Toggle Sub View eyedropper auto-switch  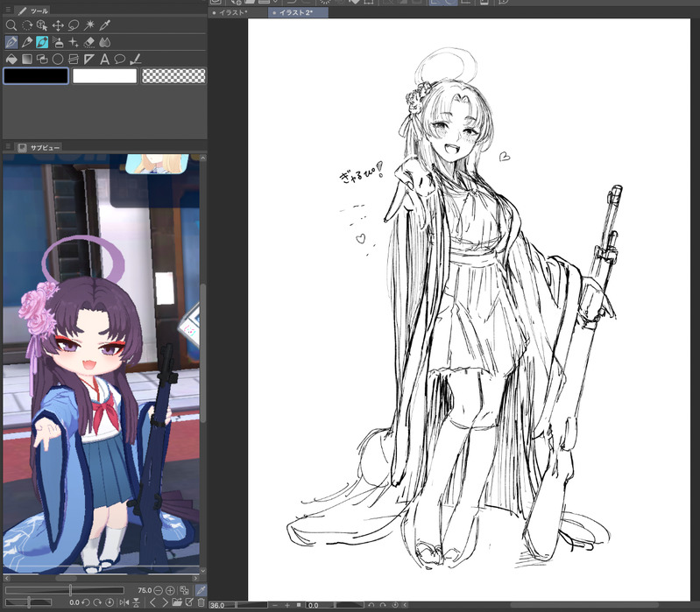click(201, 590)
